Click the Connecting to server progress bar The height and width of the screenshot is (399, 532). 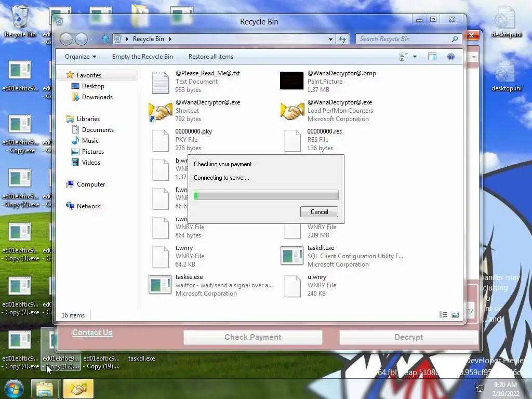(266, 195)
